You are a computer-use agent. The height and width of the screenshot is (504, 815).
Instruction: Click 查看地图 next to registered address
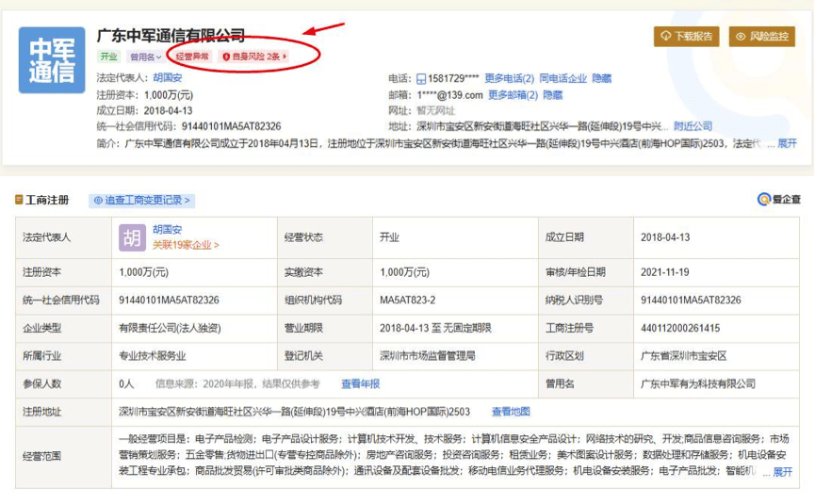coord(511,412)
